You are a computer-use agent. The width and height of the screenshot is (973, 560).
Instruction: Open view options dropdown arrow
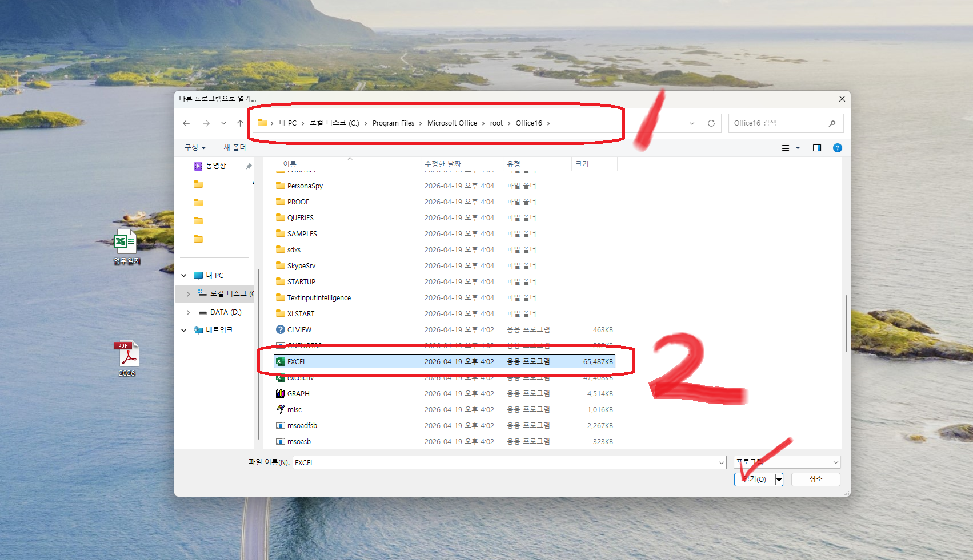click(x=798, y=148)
